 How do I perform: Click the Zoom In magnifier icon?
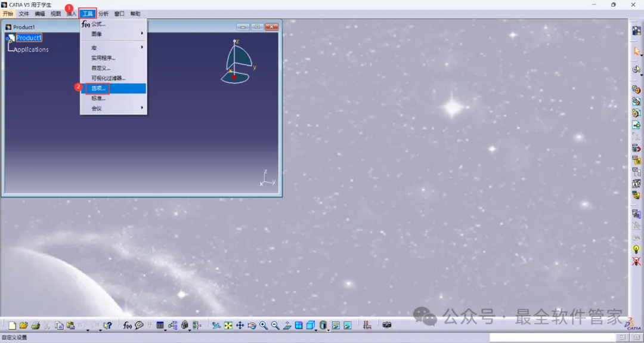pos(264,326)
